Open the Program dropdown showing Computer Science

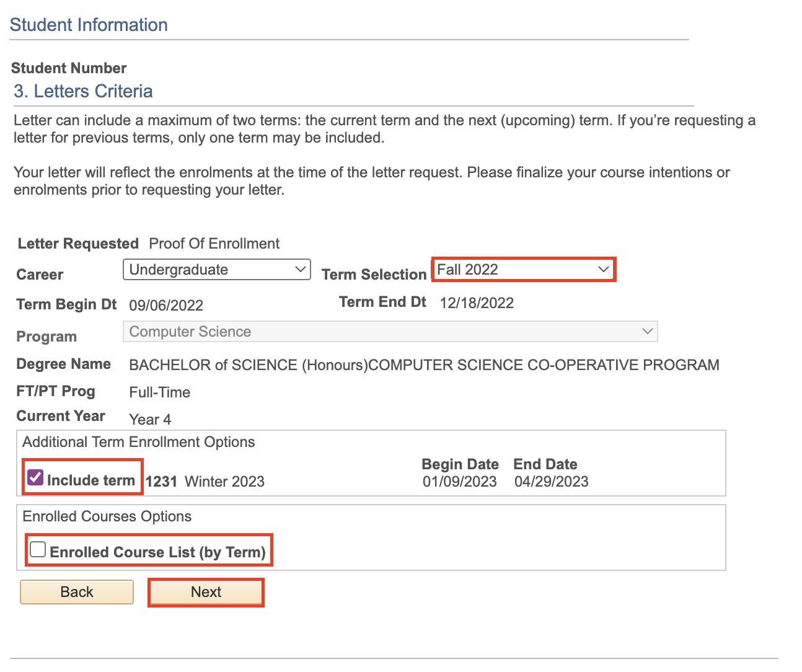pyautogui.click(x=390, y=332)
